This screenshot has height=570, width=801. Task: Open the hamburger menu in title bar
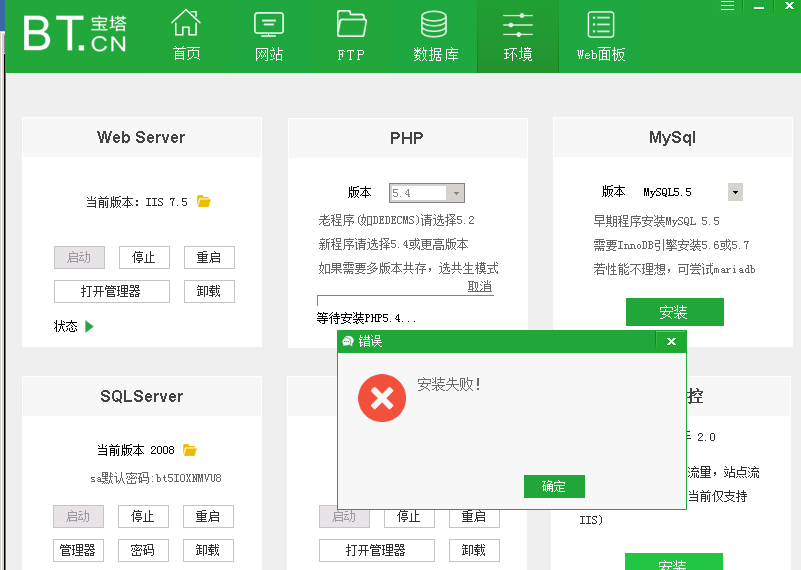pyautogui.click(x=727, y=6)
